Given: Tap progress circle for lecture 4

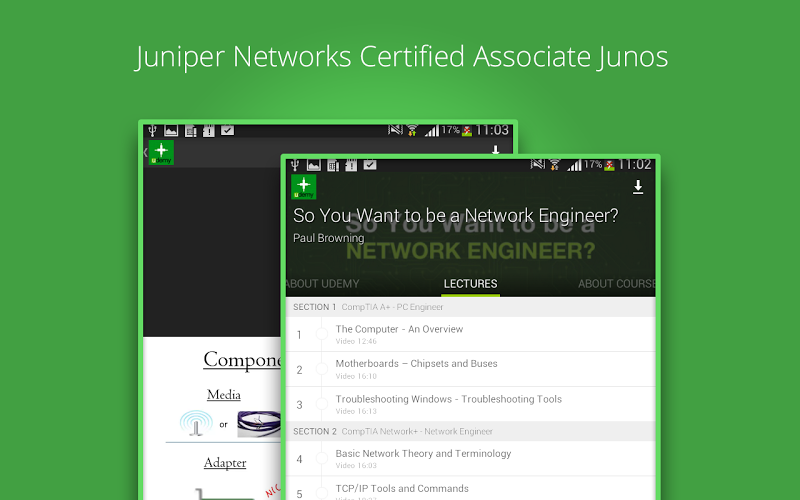Looking at the screenshot, I should (321, 458).
